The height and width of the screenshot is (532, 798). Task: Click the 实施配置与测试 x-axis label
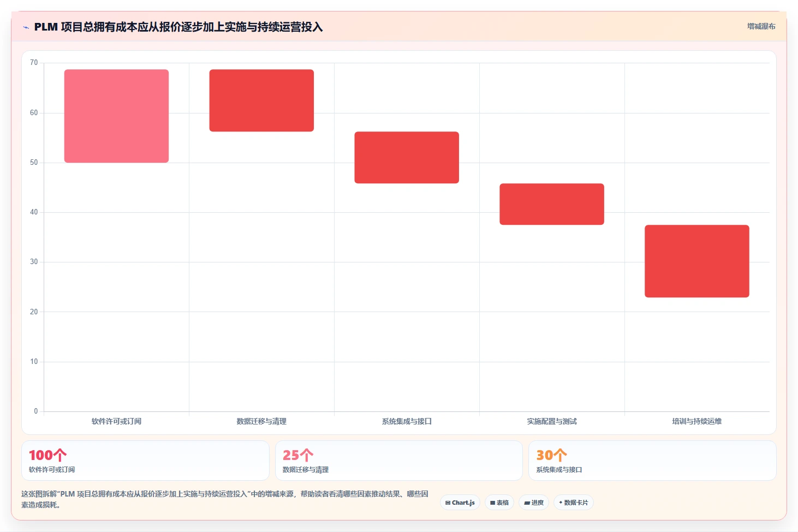click(552, 421)
